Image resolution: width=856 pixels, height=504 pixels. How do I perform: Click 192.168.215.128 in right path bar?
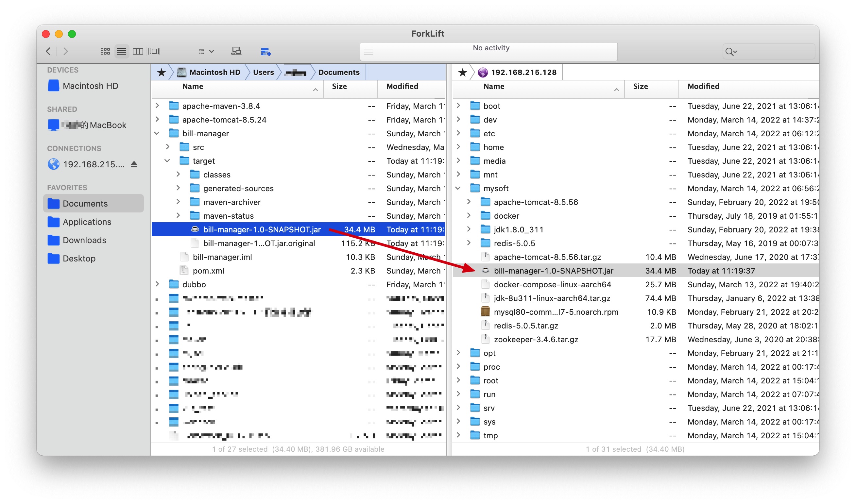[517, 72]
